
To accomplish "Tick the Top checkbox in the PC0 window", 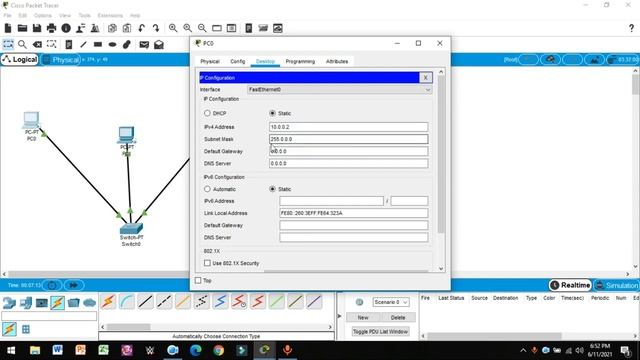I will pyautogui.click(x=198, y=280).
